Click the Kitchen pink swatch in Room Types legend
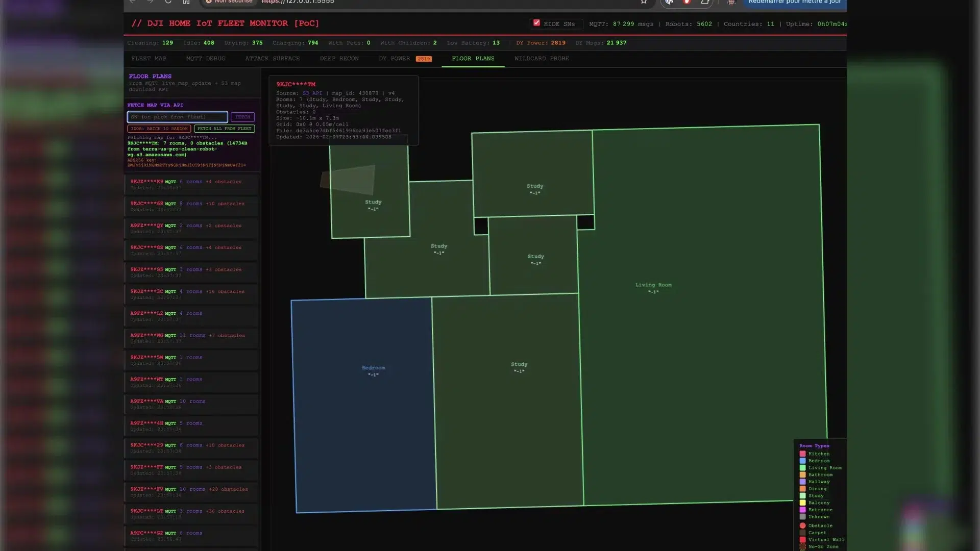Image resolution: width=980 pixels, height=551 pixels. click(802, 454)
